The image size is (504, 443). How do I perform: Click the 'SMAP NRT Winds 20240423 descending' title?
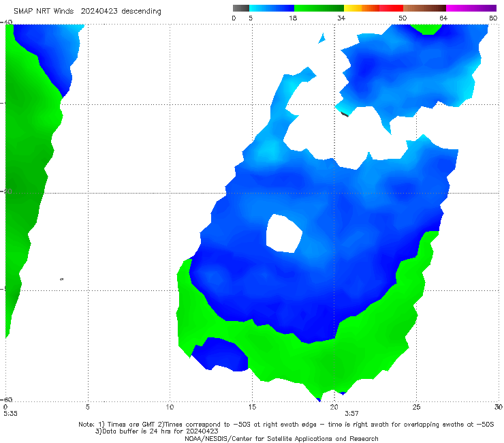click(x=87, y=12)
